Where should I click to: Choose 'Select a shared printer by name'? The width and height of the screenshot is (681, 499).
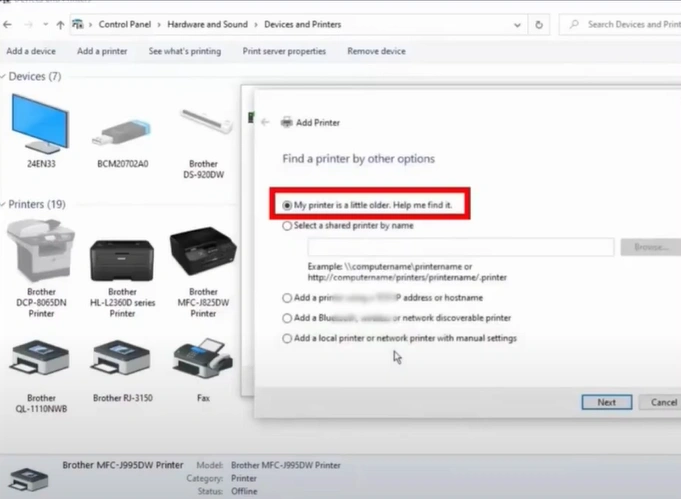(x=288, y=226)
